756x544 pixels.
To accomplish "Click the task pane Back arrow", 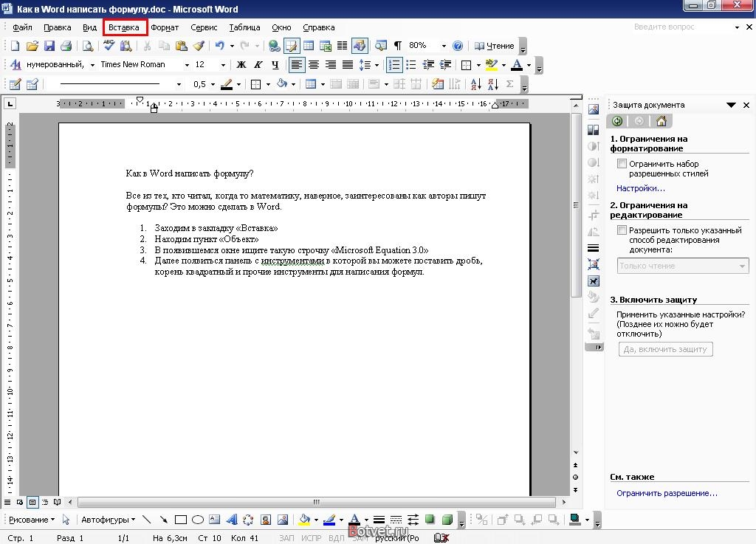I will [617, 121].
